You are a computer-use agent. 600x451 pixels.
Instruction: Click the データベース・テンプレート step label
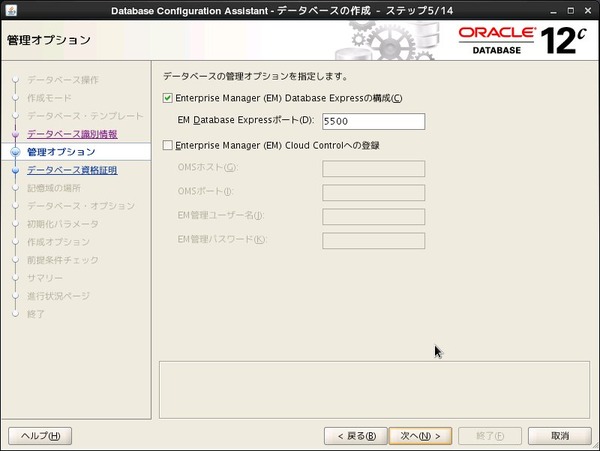[x=85, y=116]
